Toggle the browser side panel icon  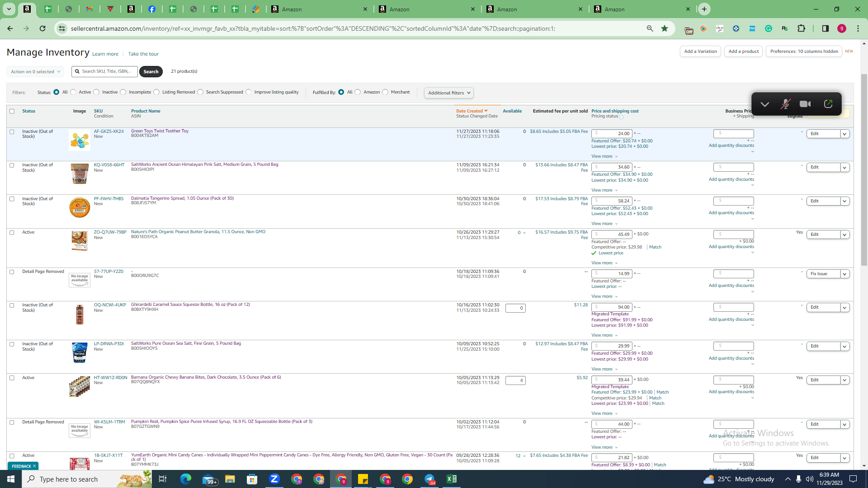[x=826, y=28]
